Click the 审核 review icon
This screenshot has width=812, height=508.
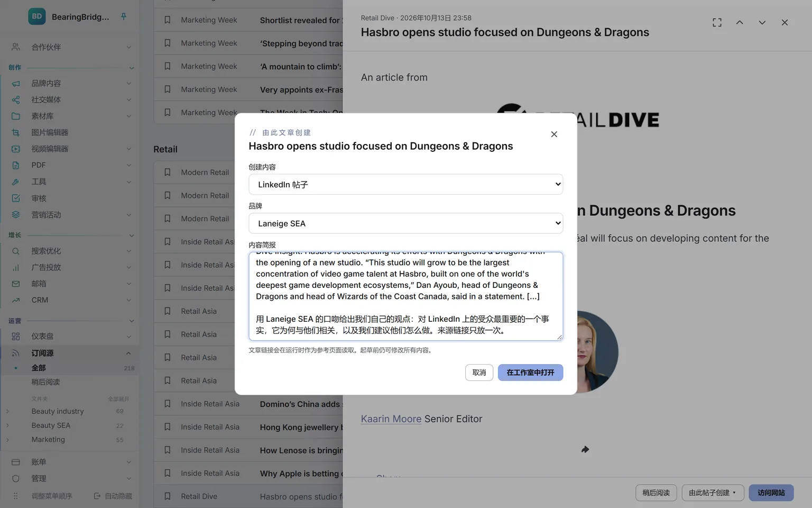point(16,198)
